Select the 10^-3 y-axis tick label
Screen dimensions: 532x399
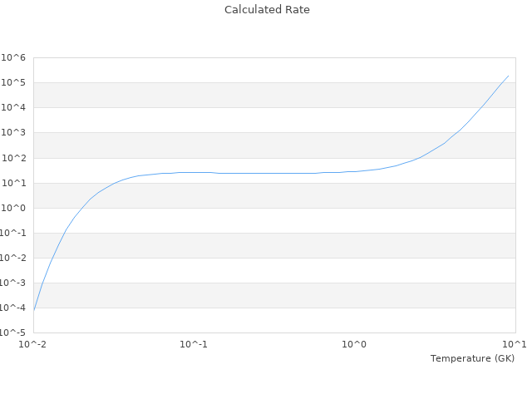12,283
